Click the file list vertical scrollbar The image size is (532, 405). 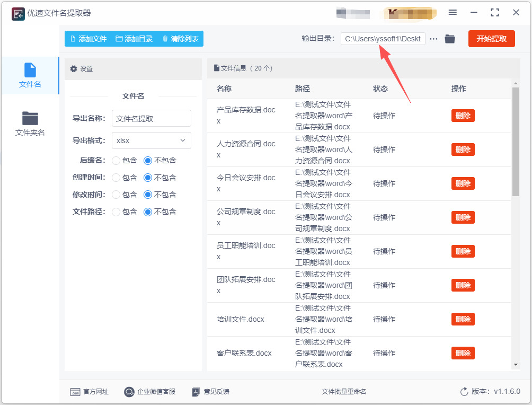(x=516, y=142)
